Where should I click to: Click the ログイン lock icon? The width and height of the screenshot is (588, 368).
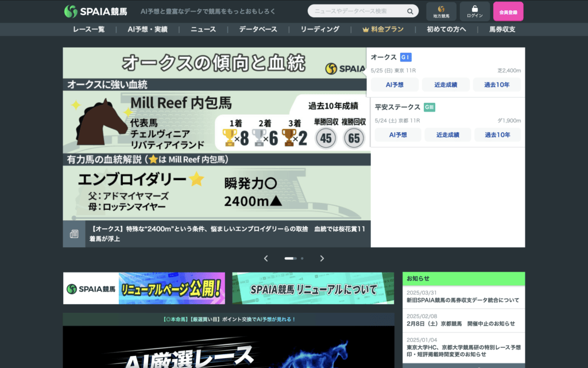point(475,11)
